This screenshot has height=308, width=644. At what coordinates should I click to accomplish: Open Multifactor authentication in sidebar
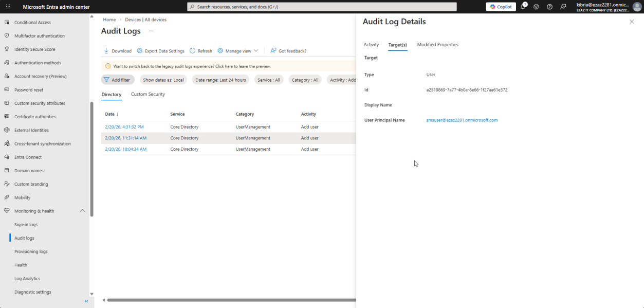pyautogui.click(x=40, y=36)
